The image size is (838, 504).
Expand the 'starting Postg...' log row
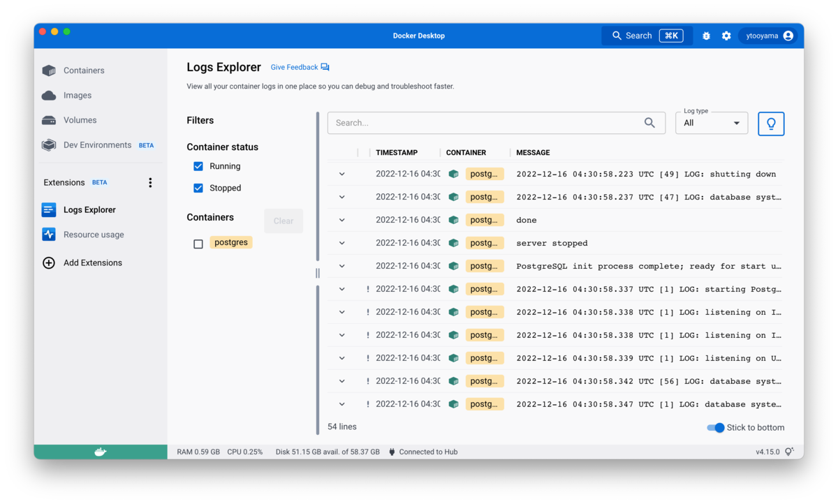[x=342, y=290]
